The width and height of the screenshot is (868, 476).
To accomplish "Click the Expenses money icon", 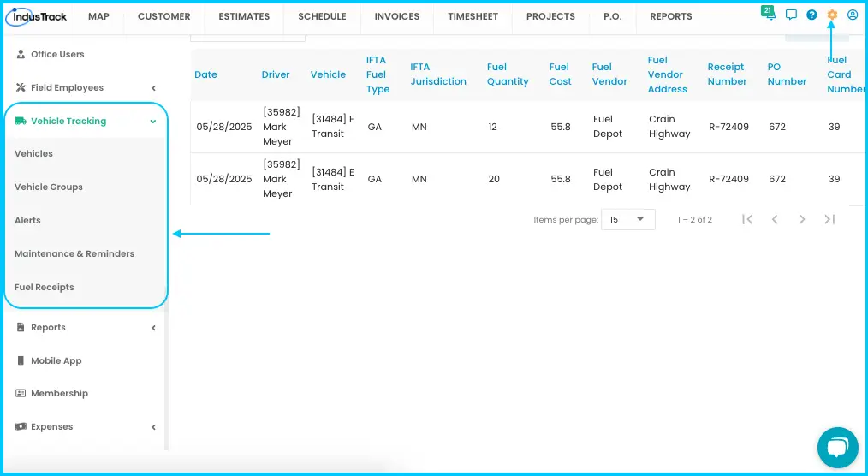I will point(21,426).
